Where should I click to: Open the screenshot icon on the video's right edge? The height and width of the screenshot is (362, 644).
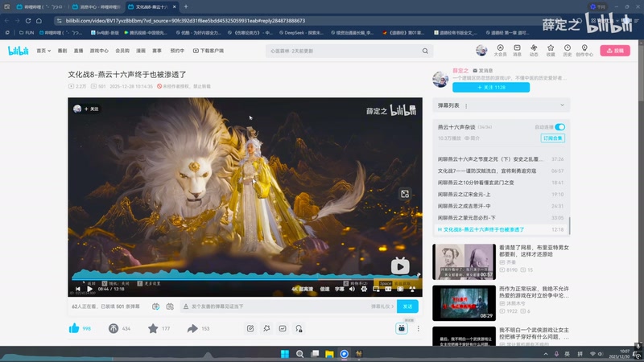click(x=405, y=194)
